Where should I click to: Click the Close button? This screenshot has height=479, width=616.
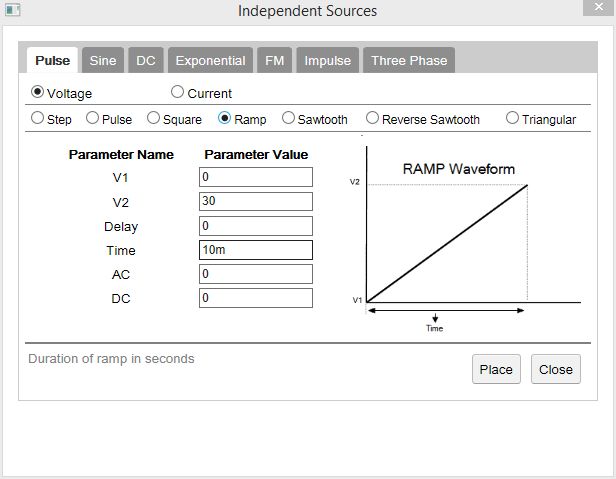(556, 369)
